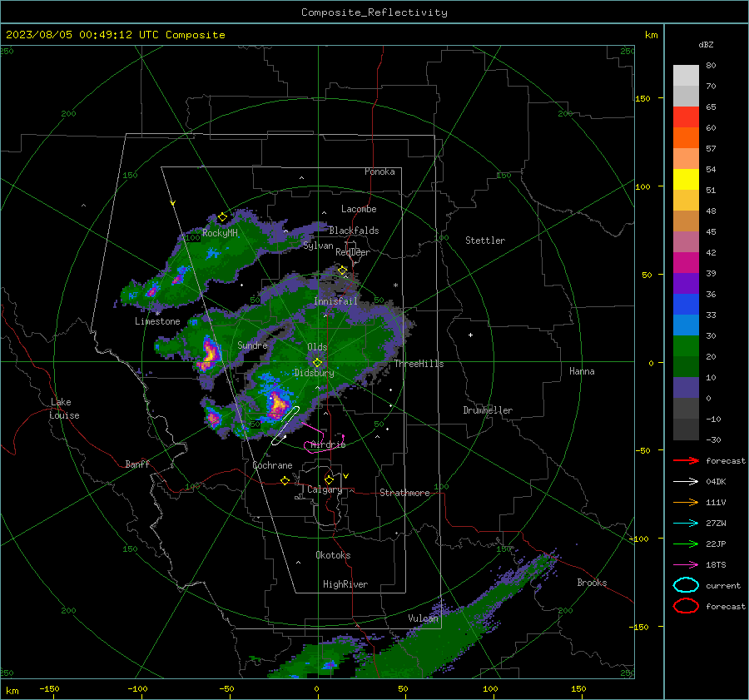
Task: Click the Strathmore city label
Action: pyautogui.click(x=404, y=493)
